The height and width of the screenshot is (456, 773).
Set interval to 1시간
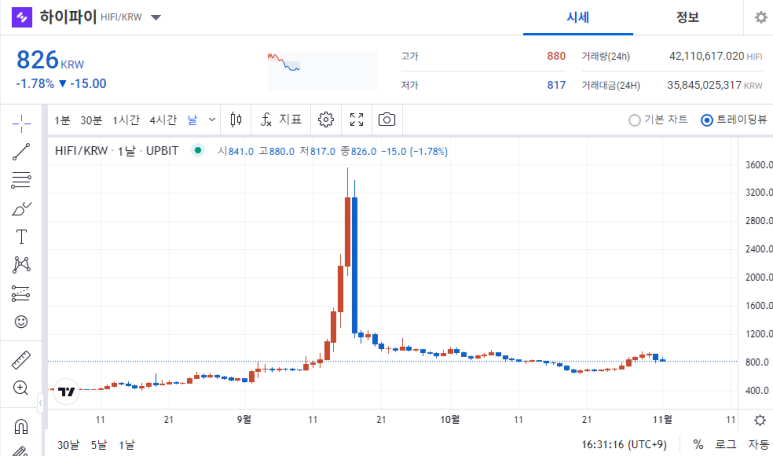126,120
